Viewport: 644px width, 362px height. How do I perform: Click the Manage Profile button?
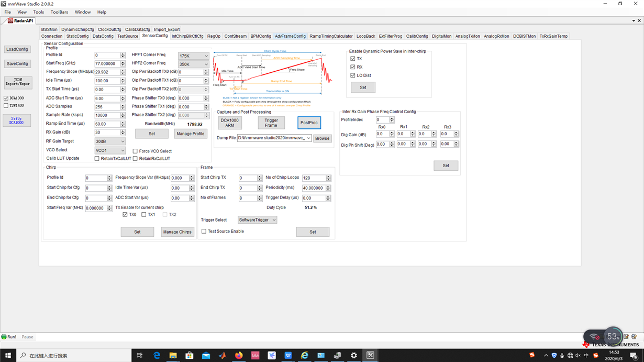(191, 134)
